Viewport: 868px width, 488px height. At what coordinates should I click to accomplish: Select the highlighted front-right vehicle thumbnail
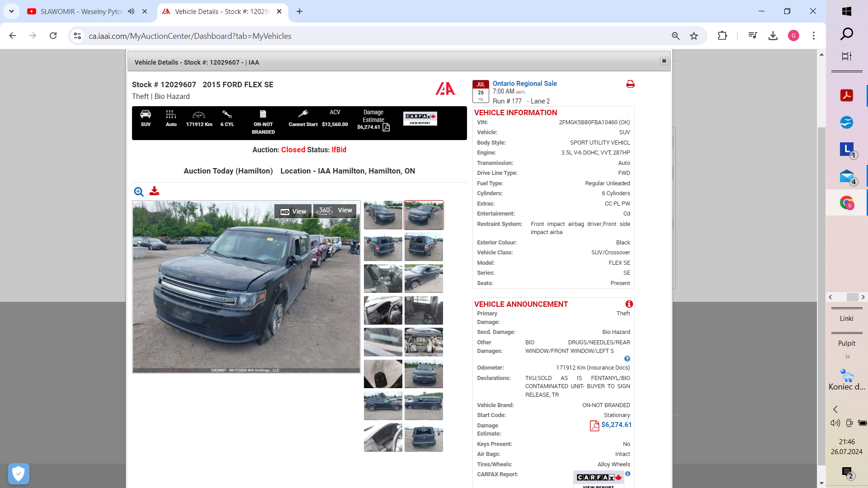point(424,215)
